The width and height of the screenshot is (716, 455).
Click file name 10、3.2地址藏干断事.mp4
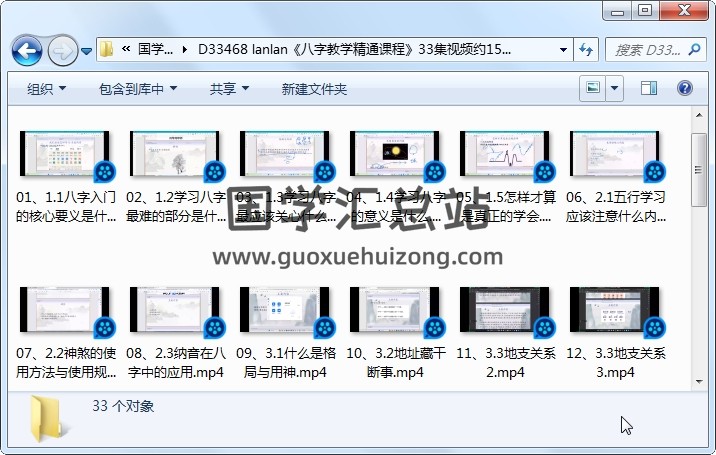click(x=395, y=362)
